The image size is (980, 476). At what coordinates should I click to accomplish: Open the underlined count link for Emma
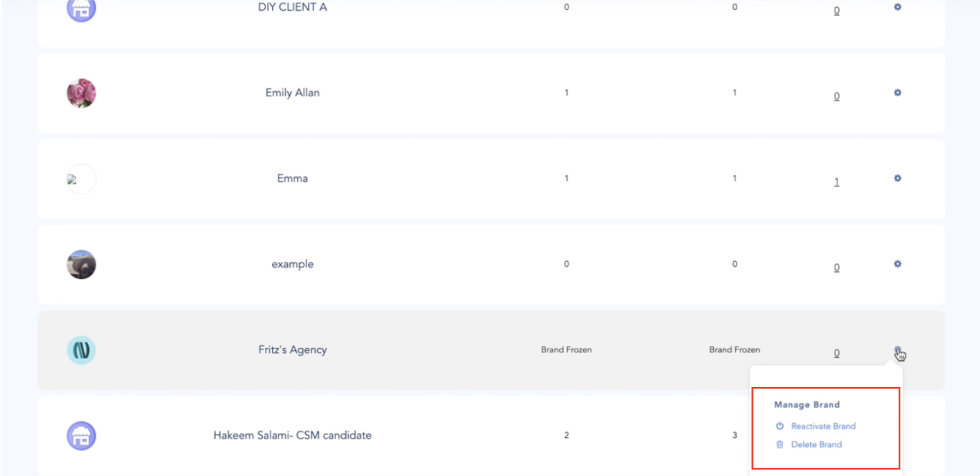pyautogui.click(x=836, y=182)
